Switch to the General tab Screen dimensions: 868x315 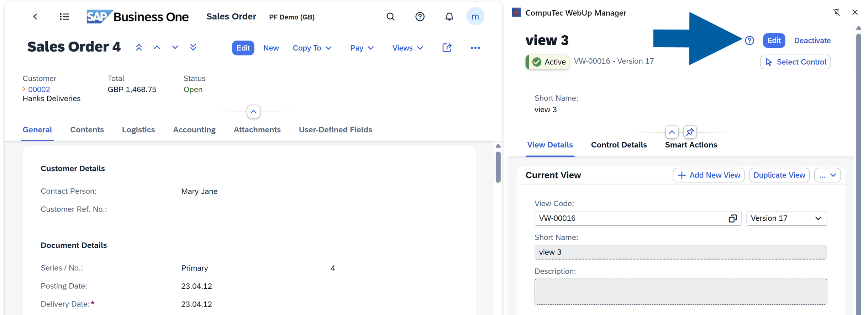pos(37,130)
